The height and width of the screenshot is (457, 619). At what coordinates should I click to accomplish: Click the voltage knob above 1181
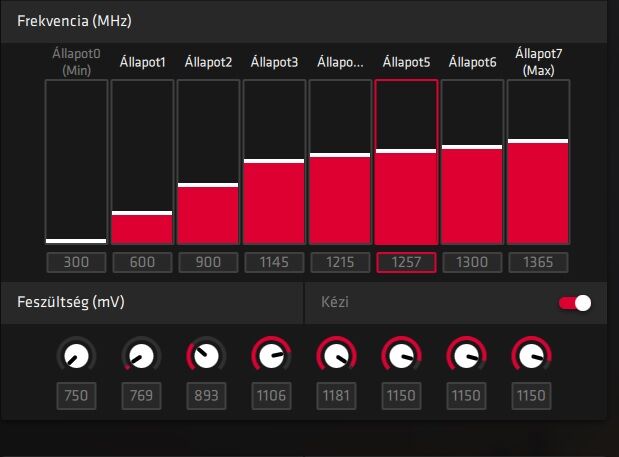pos(336,354)
